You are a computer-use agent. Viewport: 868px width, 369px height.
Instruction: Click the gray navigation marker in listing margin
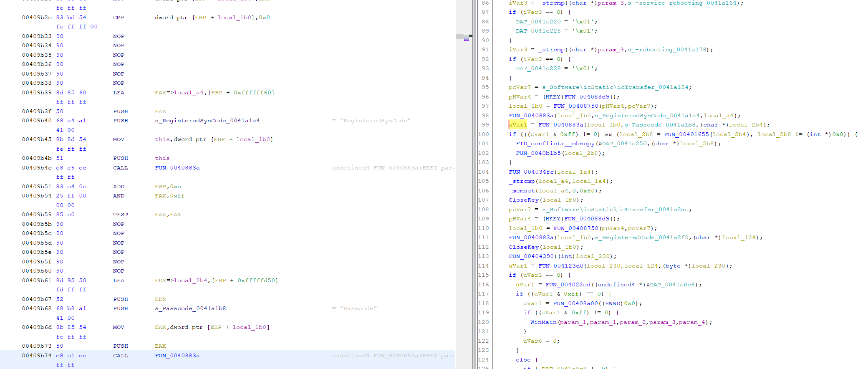point(459,36)
